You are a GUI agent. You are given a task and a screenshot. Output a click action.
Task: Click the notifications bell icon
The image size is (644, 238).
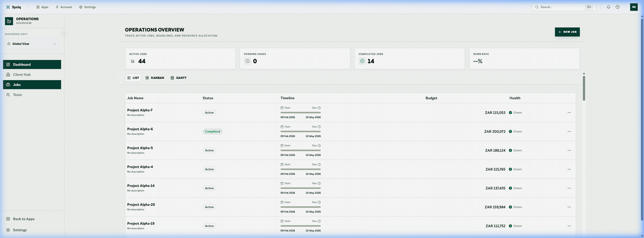pos(608,7)
